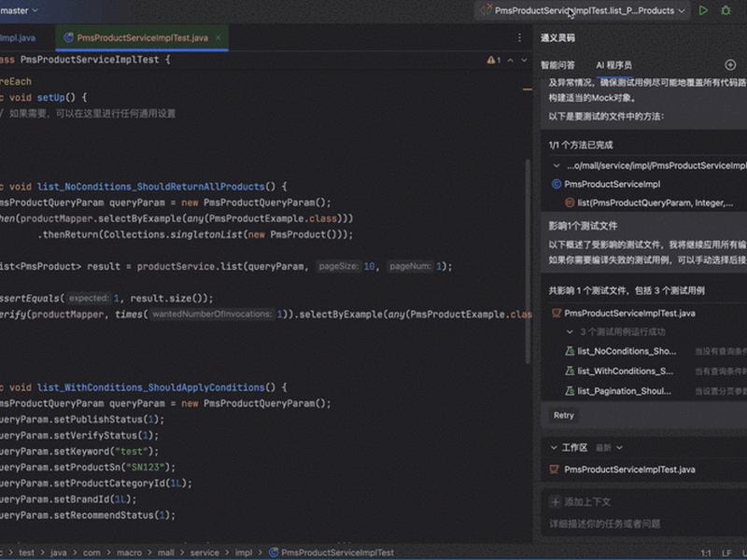Open PmsProductServiceImplTest.java in the 工作区 list
The image size is (747, 560).
click(622, 469)
